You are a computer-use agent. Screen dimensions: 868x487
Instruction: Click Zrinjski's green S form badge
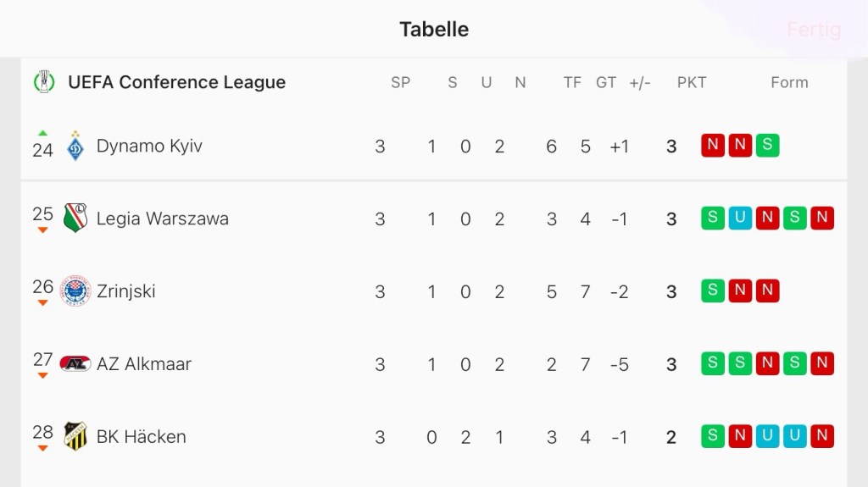click(x=713, y=291)
